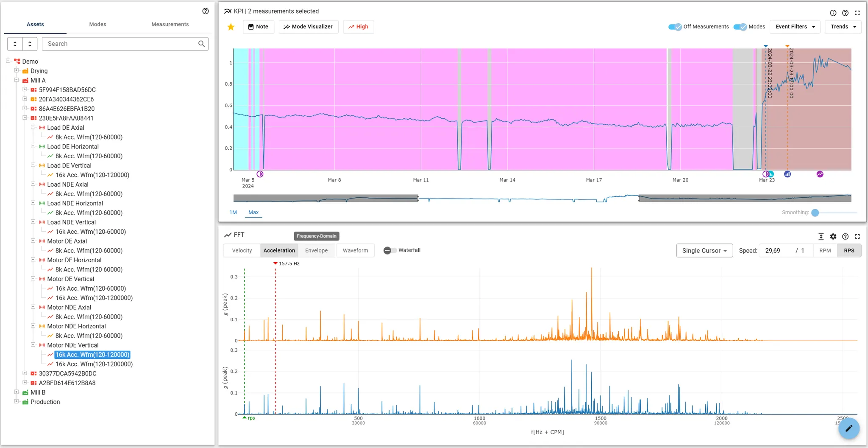Toggle the Modes switch in KPI panel
Viewport: 868px width, 448px height.
[740, 27]
